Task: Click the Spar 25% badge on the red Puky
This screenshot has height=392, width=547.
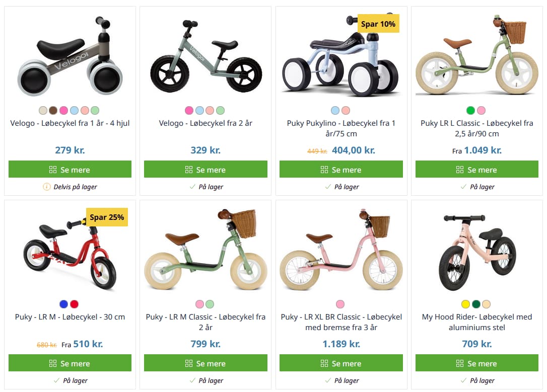Action: click(x=107, y=217)
